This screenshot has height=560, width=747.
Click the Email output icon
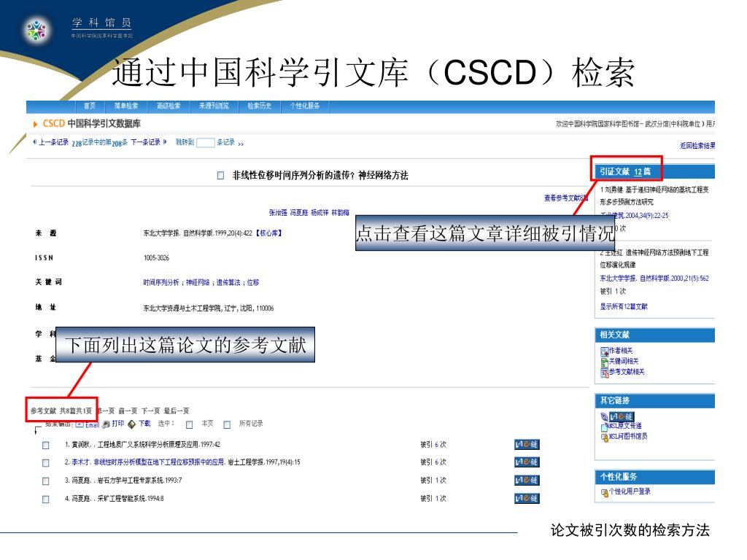pos(80,424)
